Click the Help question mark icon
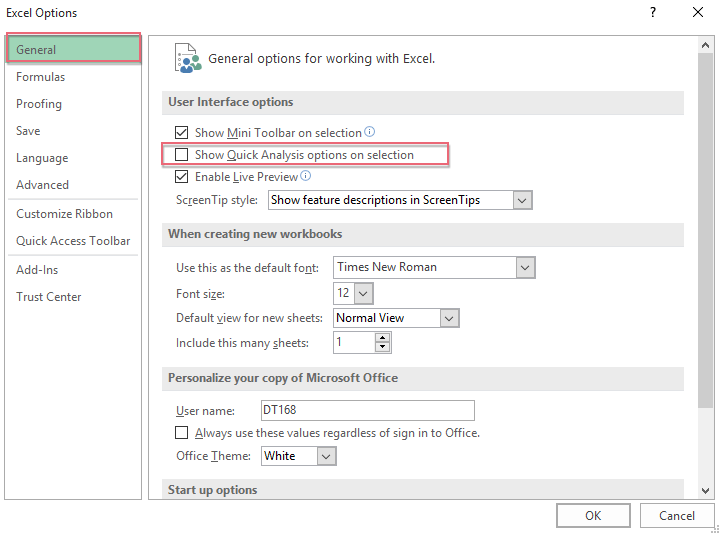 pos(653,13)
